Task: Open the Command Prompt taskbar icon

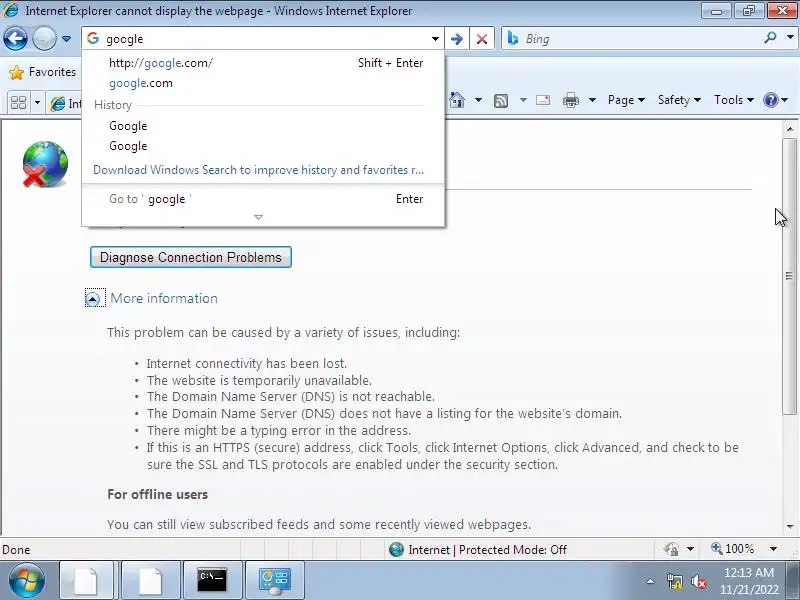Action: [212, 580]
